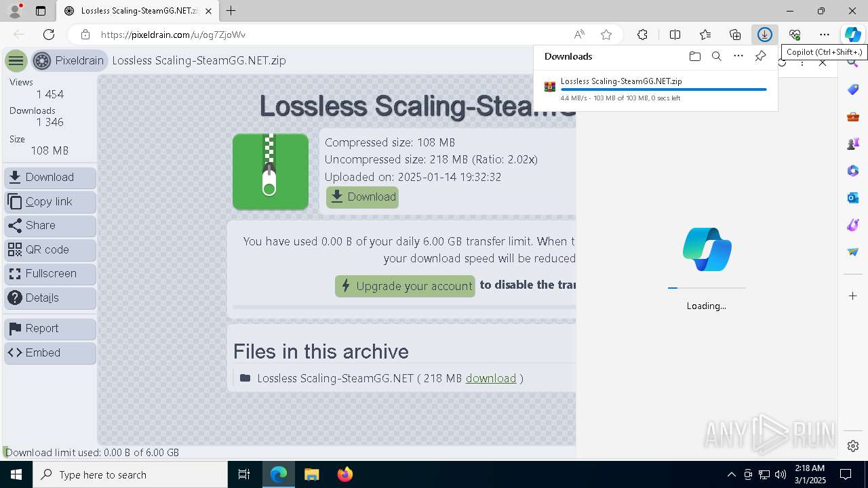The height and width of the screenshot is (488, 868).
Task: Open Favorites list icon
Action: coord(705,35)
